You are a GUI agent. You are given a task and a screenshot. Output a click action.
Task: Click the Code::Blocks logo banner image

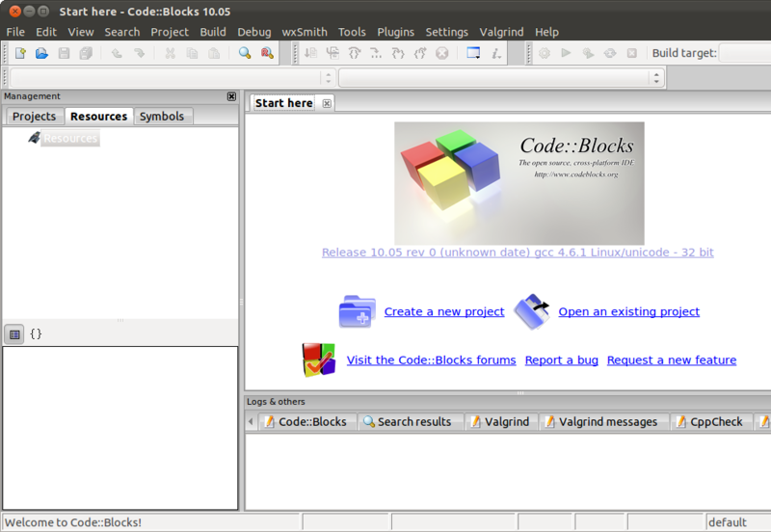[x=519, y=183]
